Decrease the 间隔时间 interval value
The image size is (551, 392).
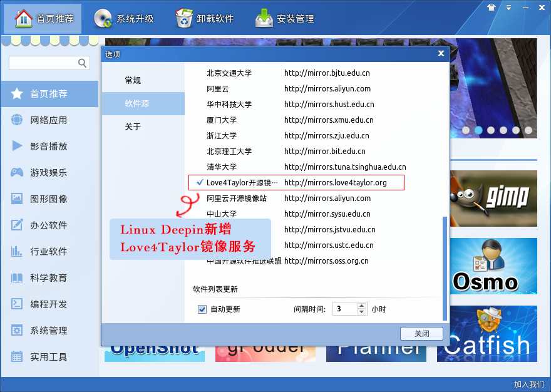click(362, 312)
